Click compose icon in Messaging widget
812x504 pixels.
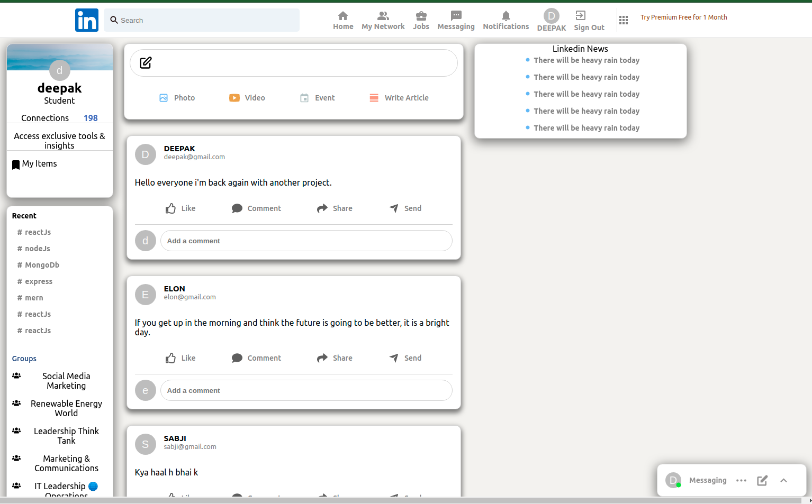(x=762, y=480)
